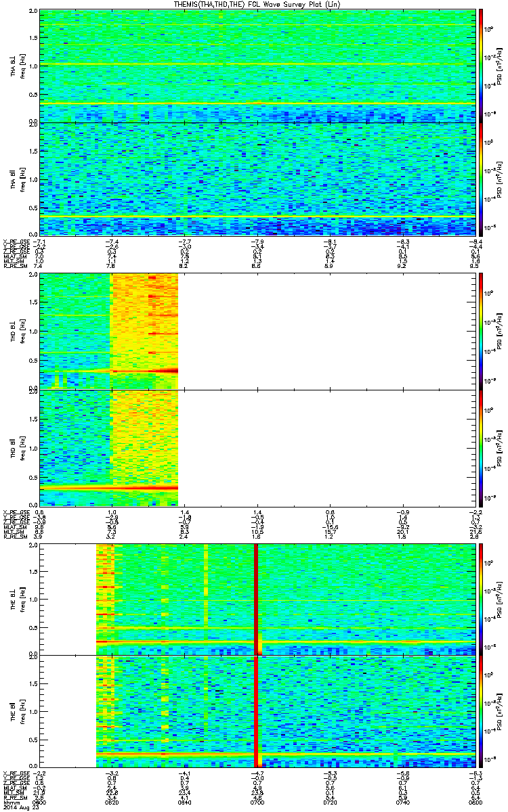
Task: Click the THA B-perpendicular PSD color bar
Action: tap(481, 66)
